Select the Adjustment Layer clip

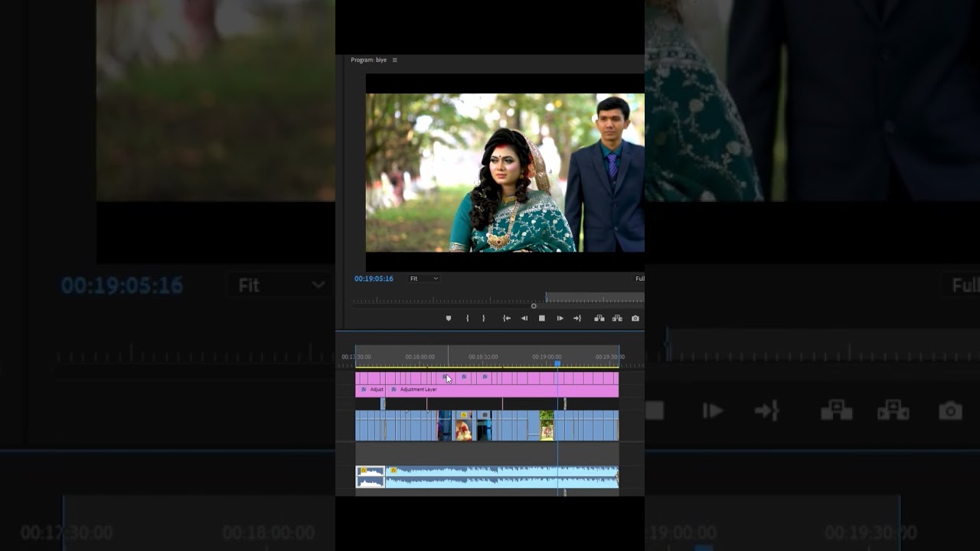(502, 390)
